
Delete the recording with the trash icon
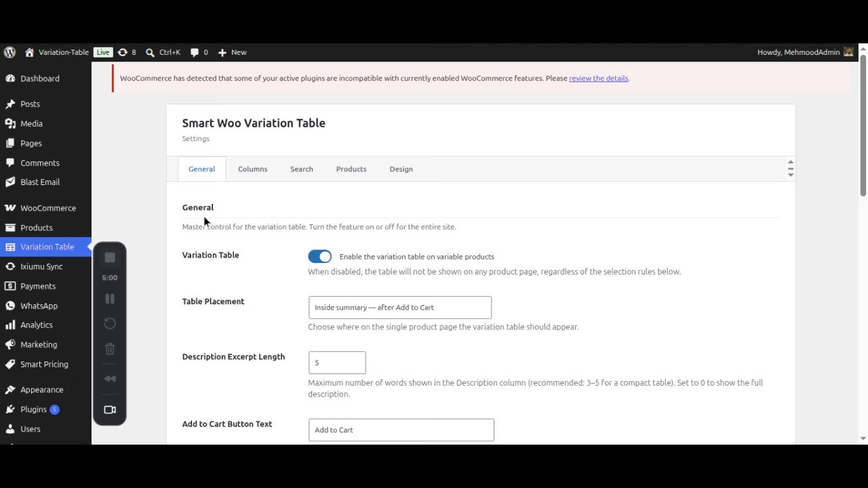point(110,349)
